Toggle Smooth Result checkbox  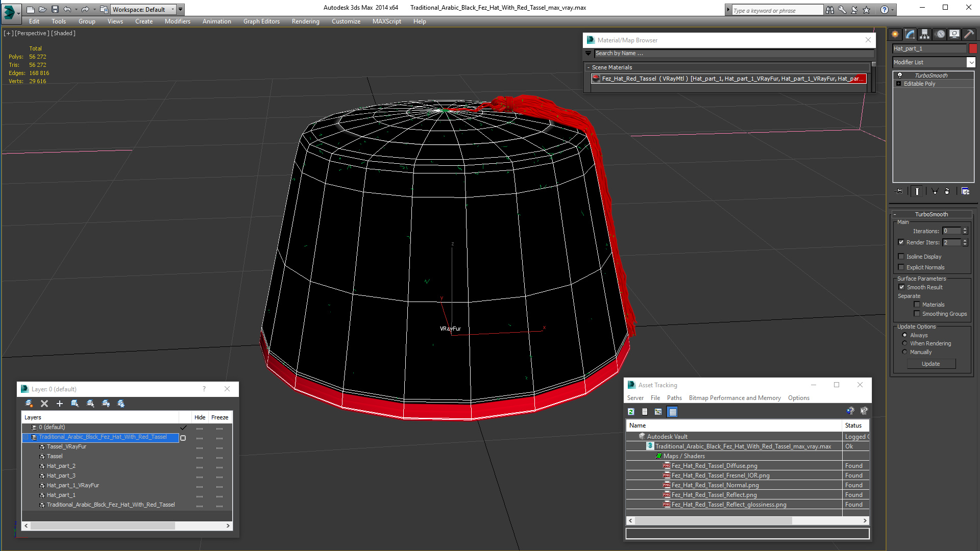coord(902,287)
